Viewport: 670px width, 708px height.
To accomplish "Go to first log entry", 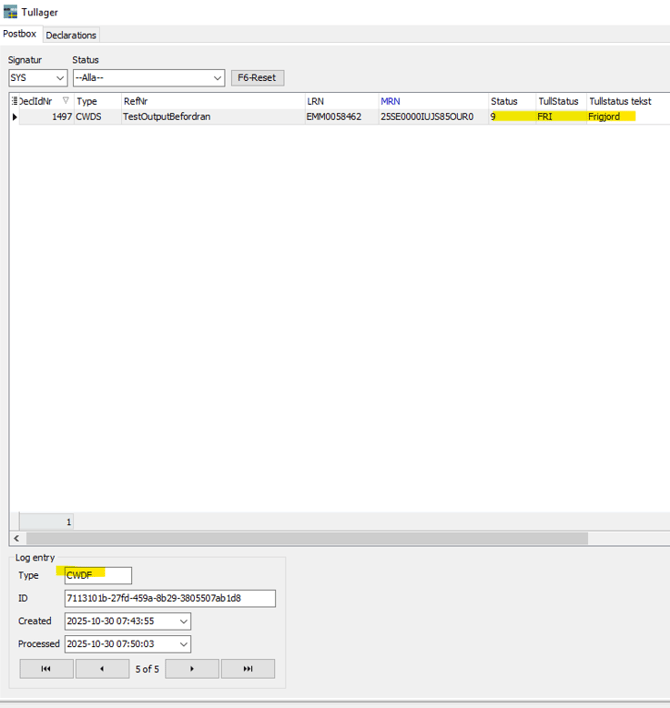I will (46, 669).
